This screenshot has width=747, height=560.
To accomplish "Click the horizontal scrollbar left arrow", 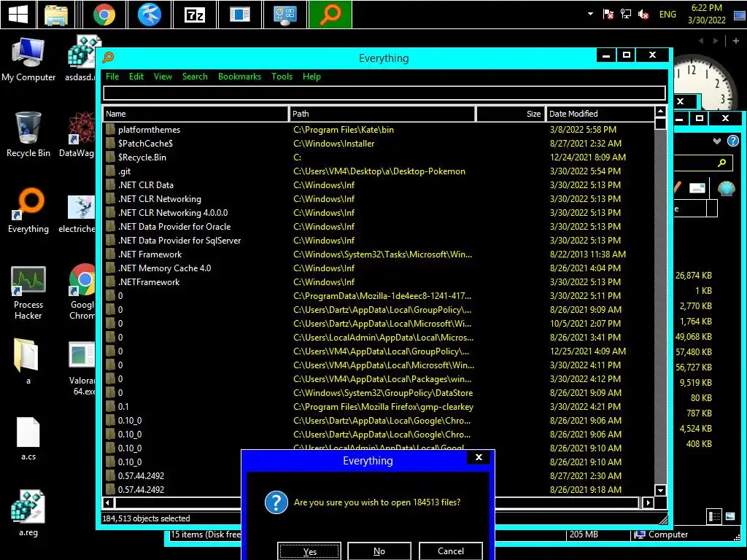I will click(x=108, y=502).
